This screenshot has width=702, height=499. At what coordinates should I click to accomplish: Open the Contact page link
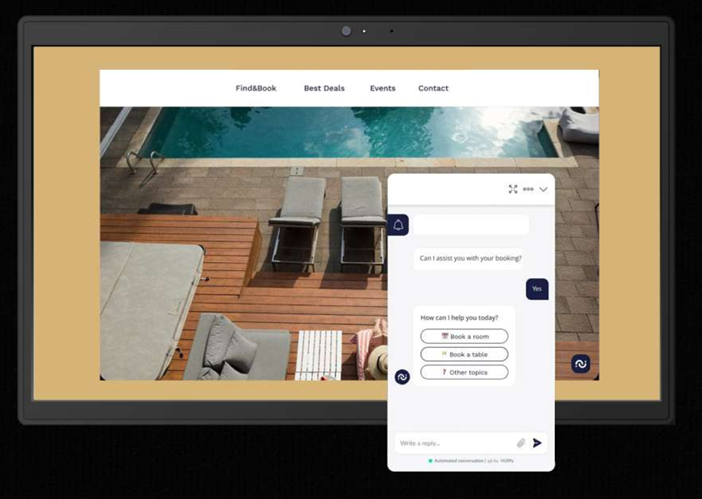coord(433,88)
